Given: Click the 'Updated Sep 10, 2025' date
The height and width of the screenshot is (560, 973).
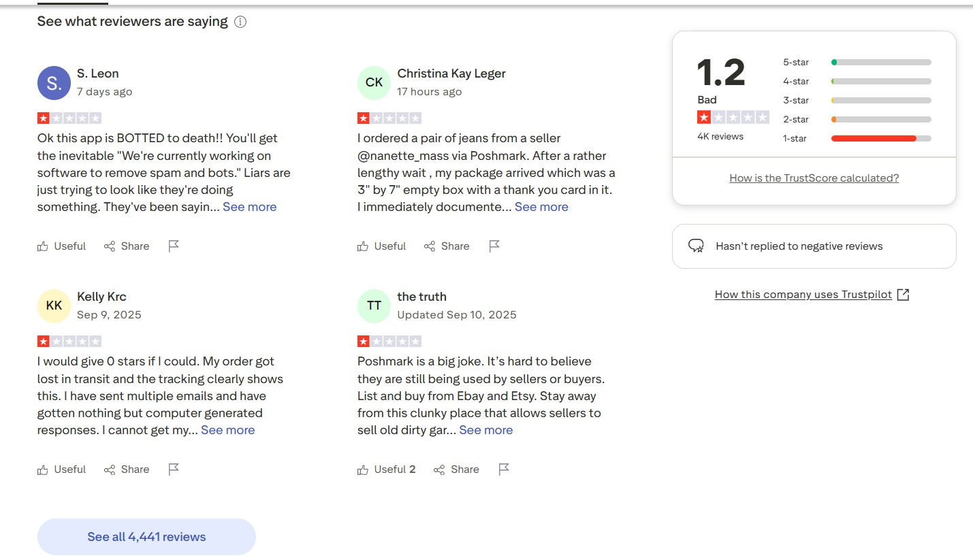Looking at the screenshot, I should point(457,315).
